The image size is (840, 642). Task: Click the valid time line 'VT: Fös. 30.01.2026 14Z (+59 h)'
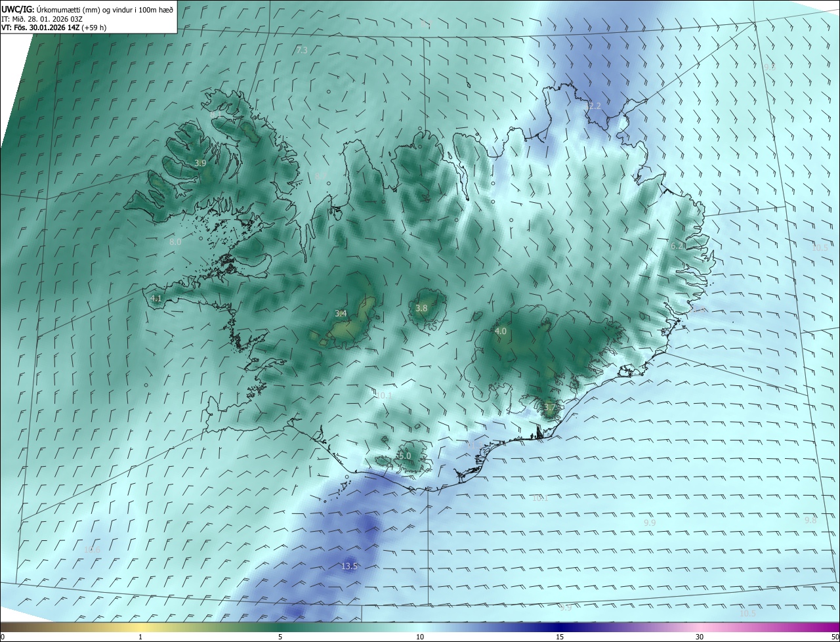(x=54, y=28)
